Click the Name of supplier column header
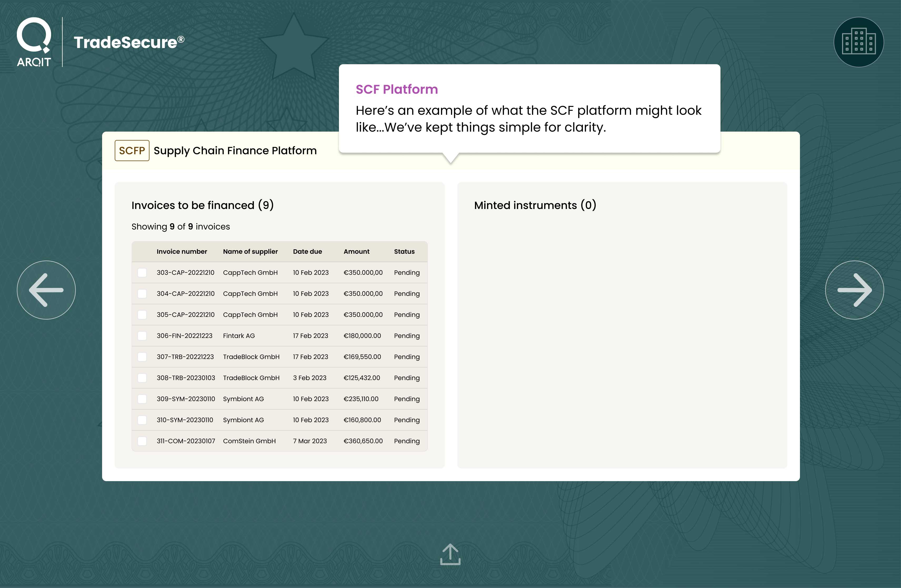This screenshot has width=901, height=588. tap(250, 251)
